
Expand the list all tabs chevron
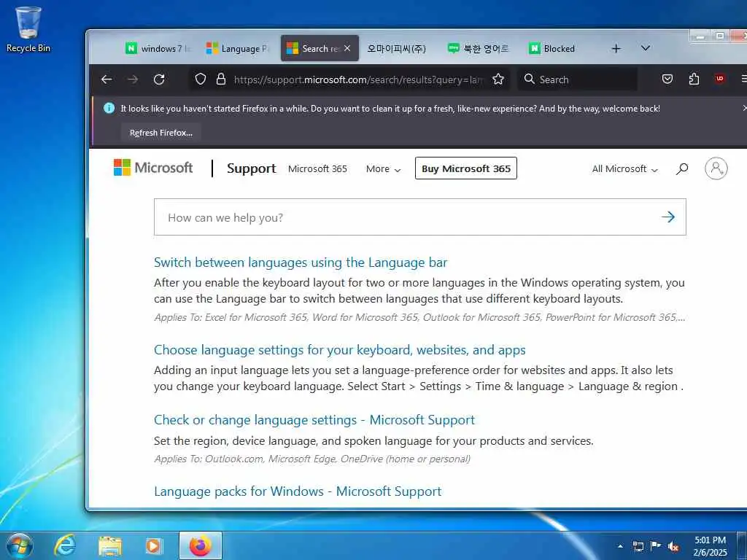[x=646, y=48]
